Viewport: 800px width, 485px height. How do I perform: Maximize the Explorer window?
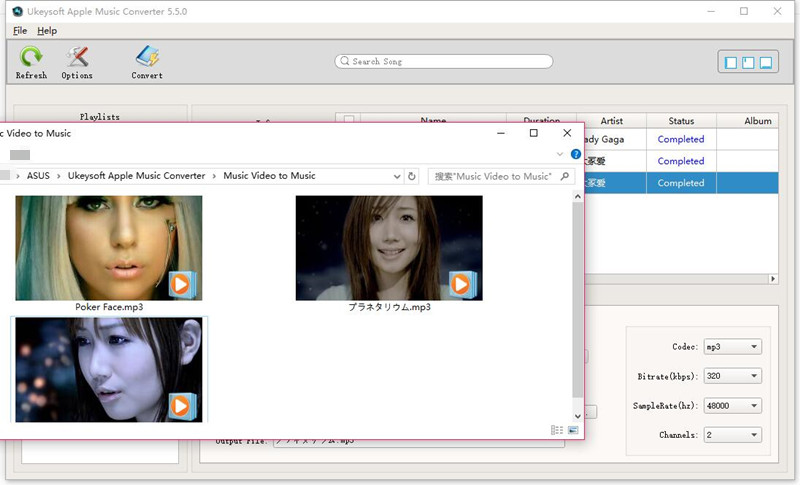pyautogui.click(x=534, y=133)
